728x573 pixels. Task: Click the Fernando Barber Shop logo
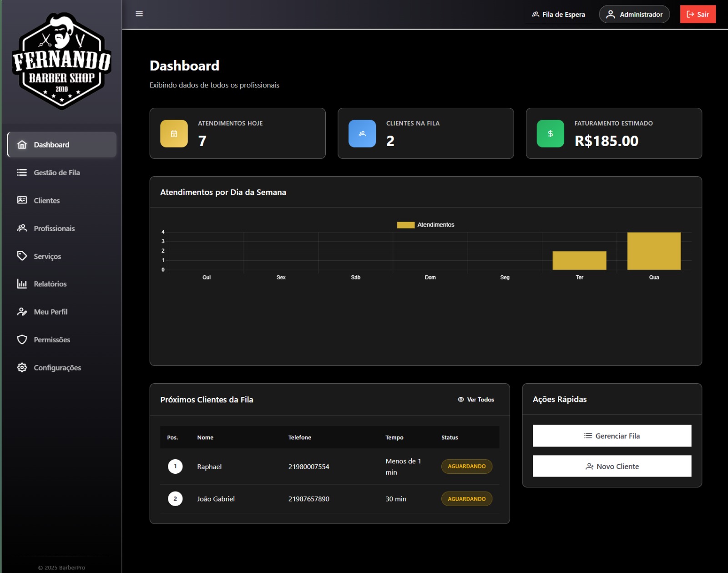point(62,61)
